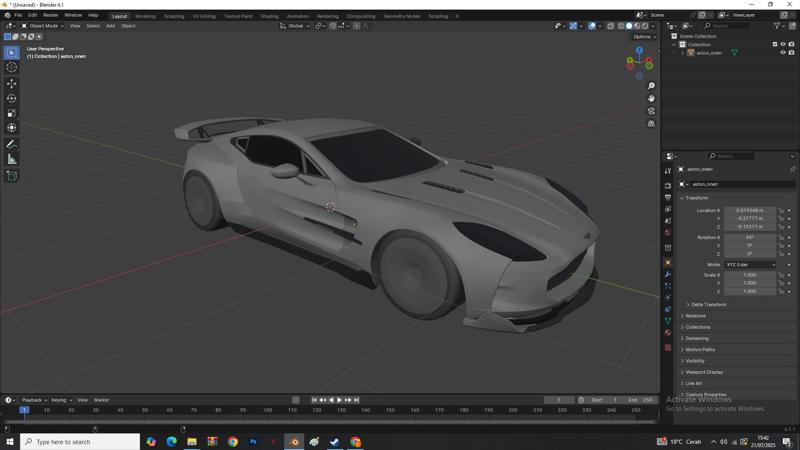The image size is (800, 450).
Task: Expand the Relations panel
Action: click(693, 316)
